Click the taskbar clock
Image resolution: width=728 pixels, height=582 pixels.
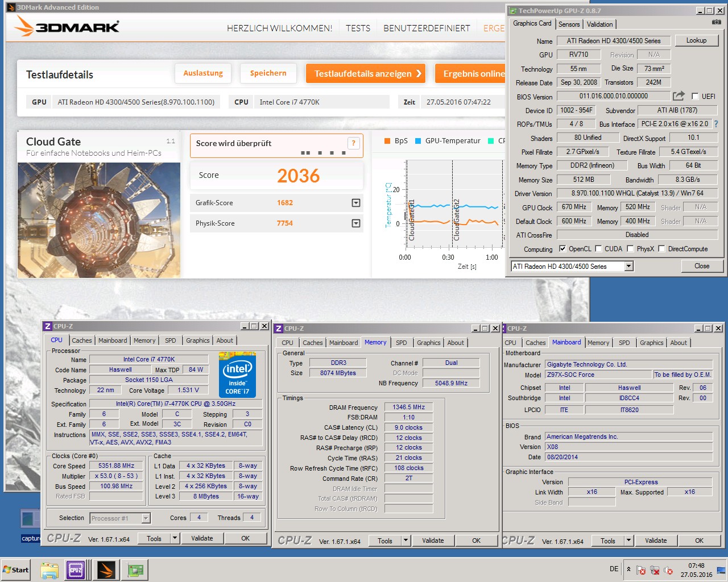(x=696, y=570)
